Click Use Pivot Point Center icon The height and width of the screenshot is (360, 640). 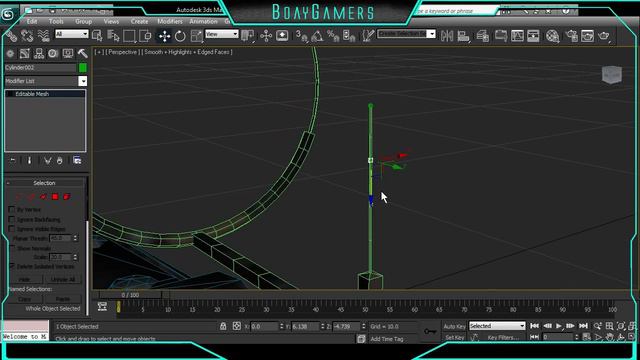click(247, 36)
